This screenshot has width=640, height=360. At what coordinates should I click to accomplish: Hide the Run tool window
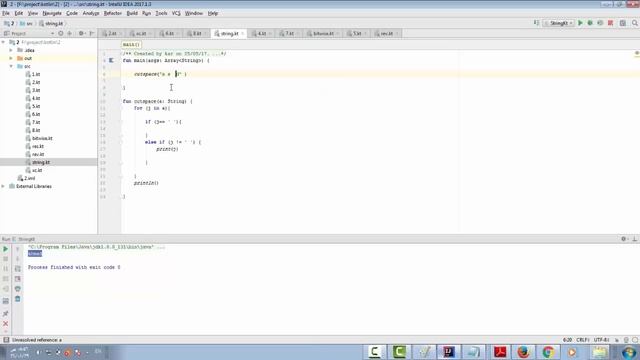click(635, 239)
